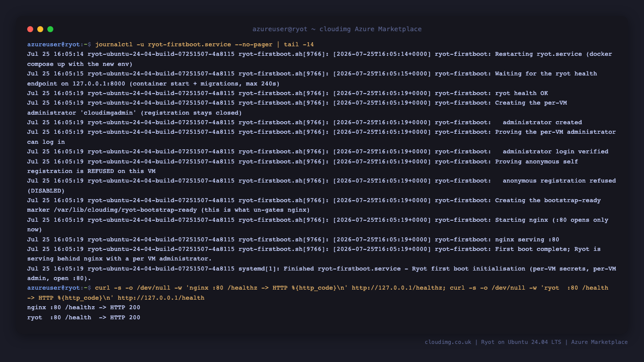Click the output 'nginx :80 /healthz -> HTTP 200'

coord(84,307)
